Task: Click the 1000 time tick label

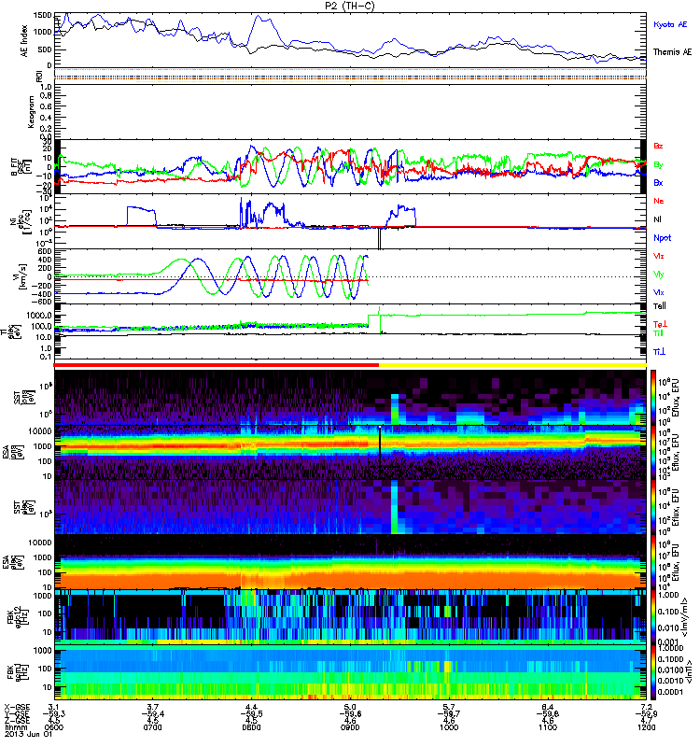Action: [x=449, y=727]
